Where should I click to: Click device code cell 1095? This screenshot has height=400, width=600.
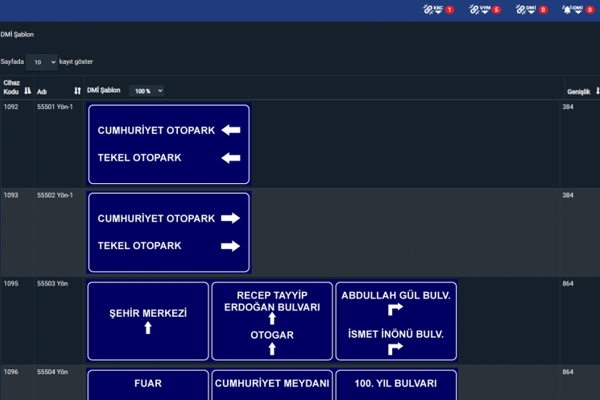[11, 284]
